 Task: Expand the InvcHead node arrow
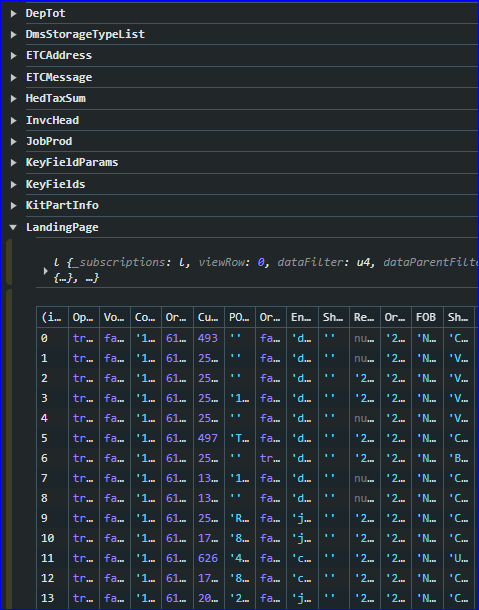pos(14,120)
